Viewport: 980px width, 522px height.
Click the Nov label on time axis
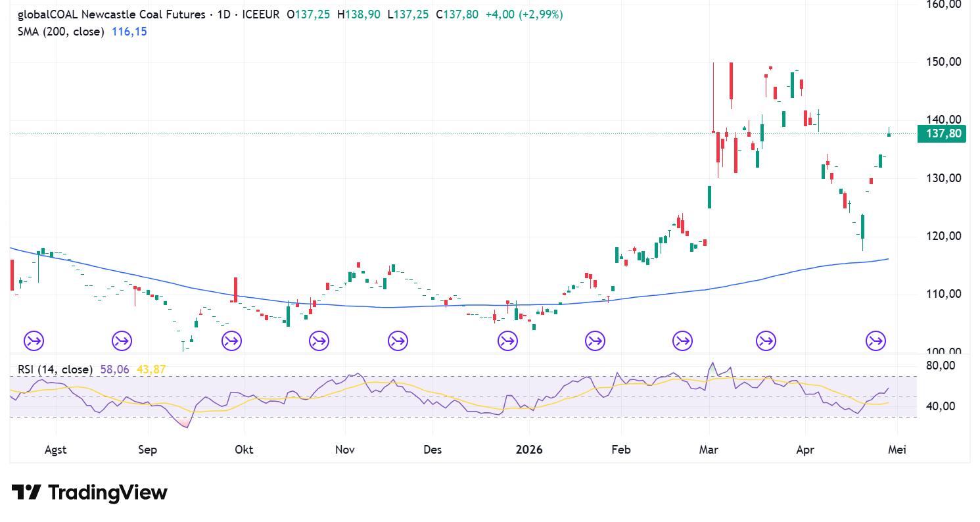(x=345, y=450)
